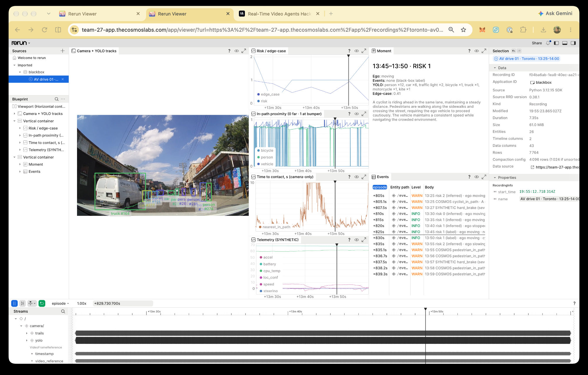Image resolution: width=588 pixels, height=375 pixels.
Task: Toggle the left blueprint panel layout icon
Action: (556, 43)
